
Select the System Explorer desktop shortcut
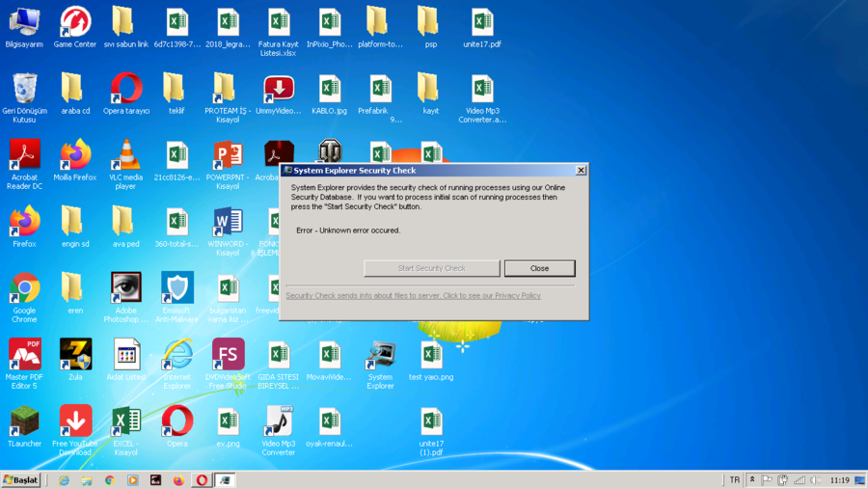[380, 364]
